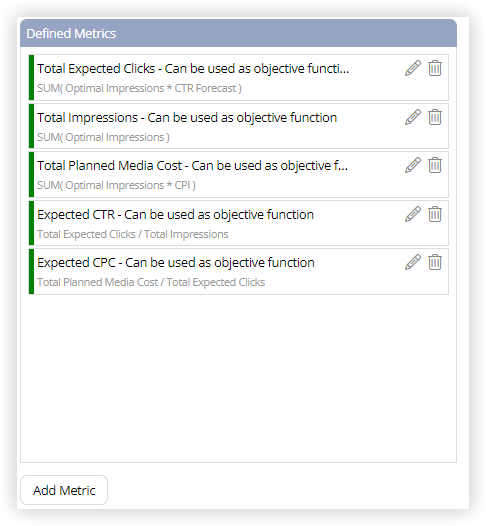This screenshot has width=486, height=526.
Task: Edit the Total Expected Clicks metric
Action: 413,68
